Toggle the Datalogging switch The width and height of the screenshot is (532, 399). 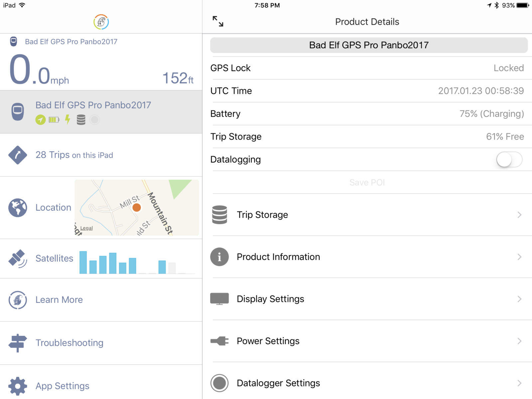(509, 160)
